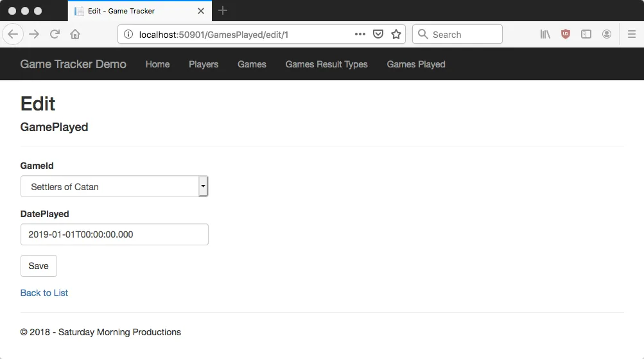Image resolution: width=644 pixels, height=359 pixels.
Task: Show site information icon in address bar
Action: [128, 34]
